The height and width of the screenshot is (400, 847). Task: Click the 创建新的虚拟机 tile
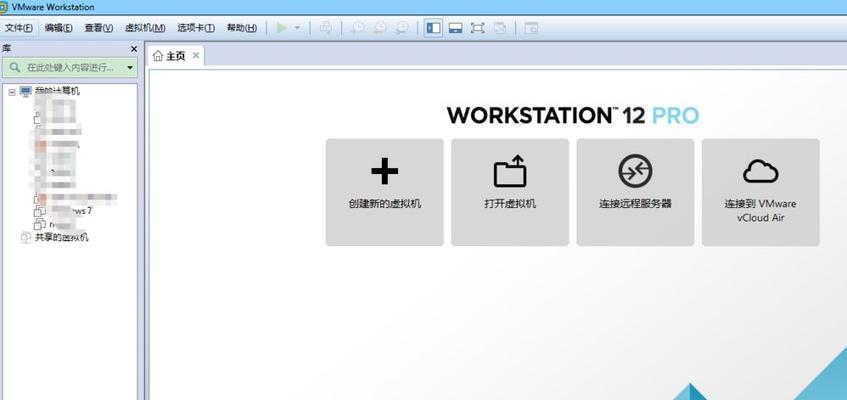[385, 192]
